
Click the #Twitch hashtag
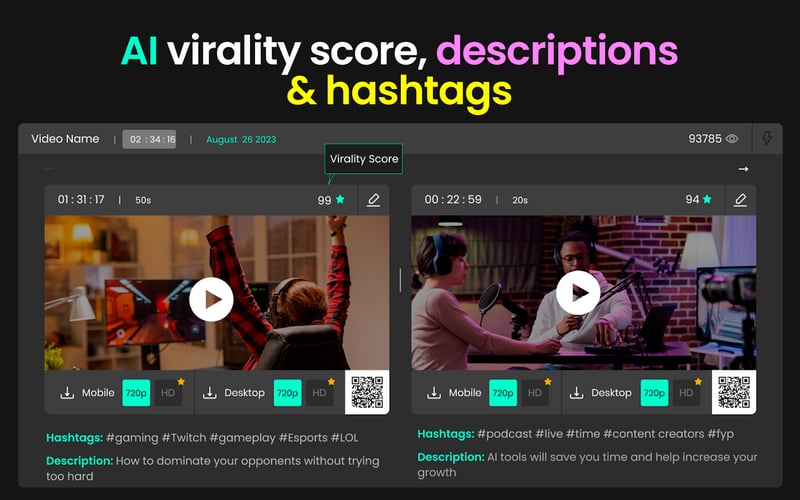pos(184,438)
